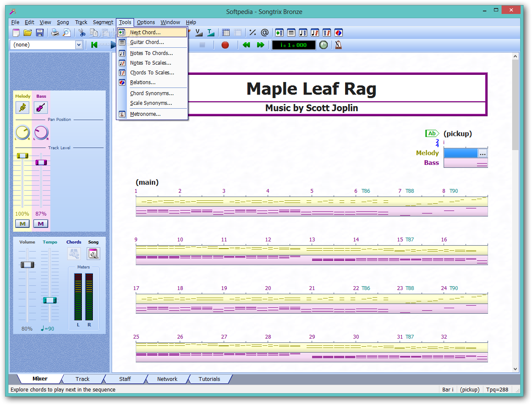Viewport: 532px width, 405px height.
Task: Click the green fast forward button
Action: pos(261,45)
